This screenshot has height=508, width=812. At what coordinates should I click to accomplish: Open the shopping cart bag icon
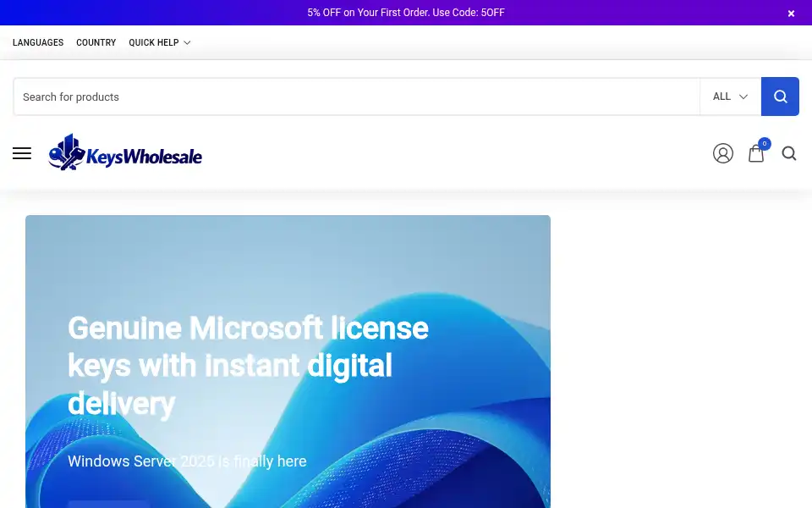(x=756, y=153)
